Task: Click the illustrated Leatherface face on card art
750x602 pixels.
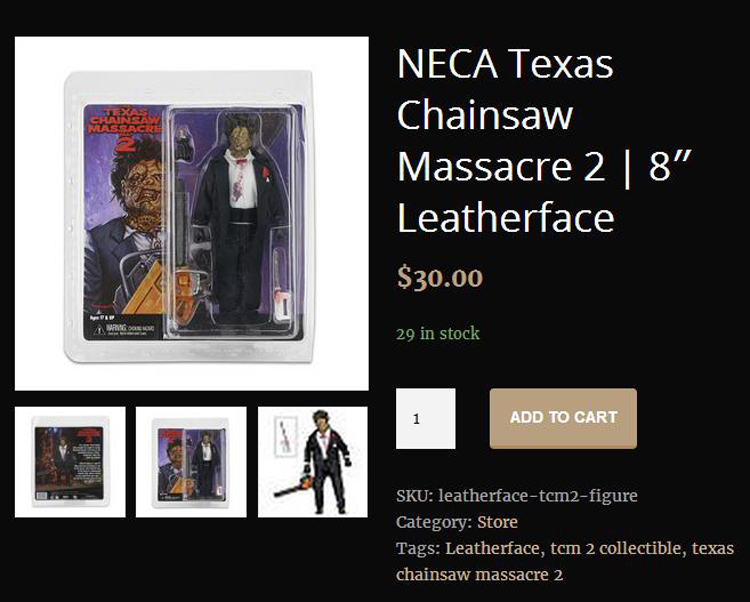Action: click(140, 191)
